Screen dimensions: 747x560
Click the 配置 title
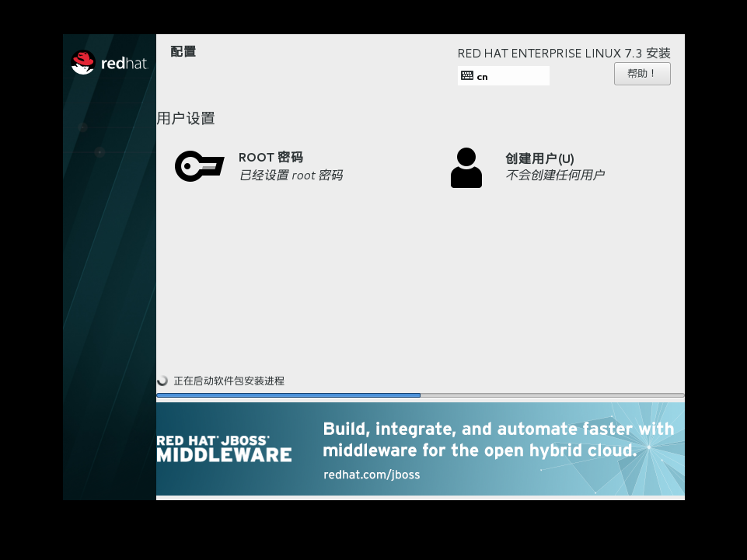tap(183, 51)
